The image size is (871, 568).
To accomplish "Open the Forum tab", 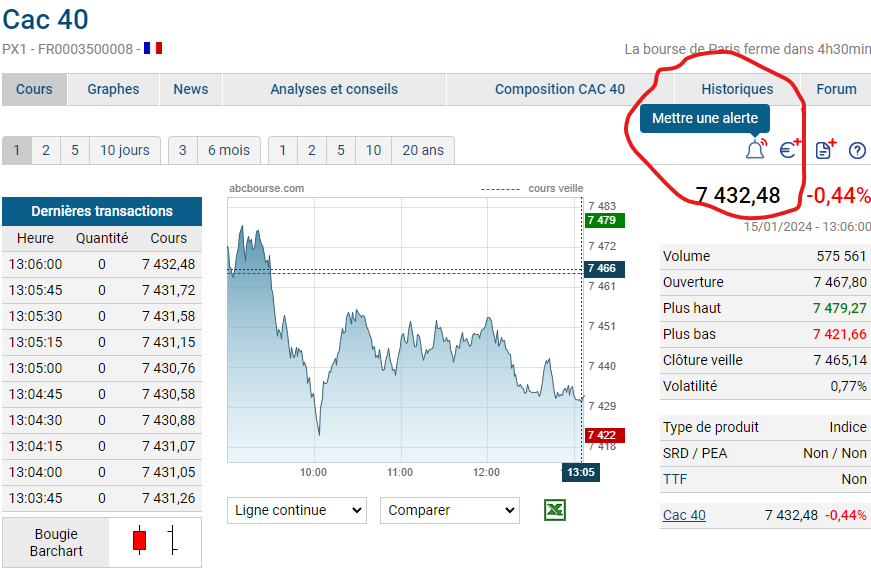I will [836, 89].
